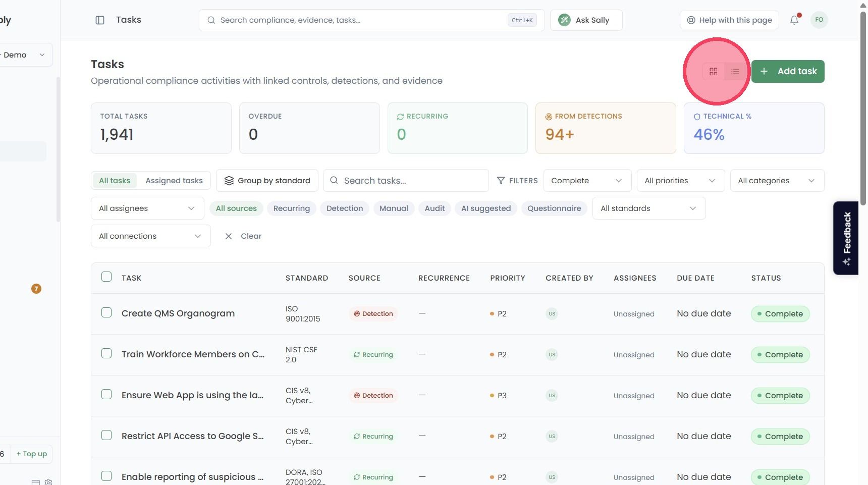
Task: Check the Train Workforce Members task
Action: tap(106, 353)
